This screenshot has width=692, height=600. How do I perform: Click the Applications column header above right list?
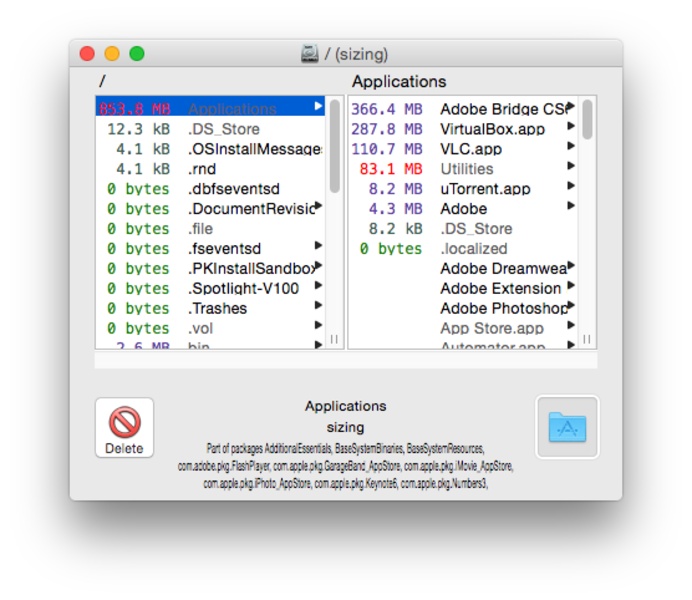click(399, 82)
